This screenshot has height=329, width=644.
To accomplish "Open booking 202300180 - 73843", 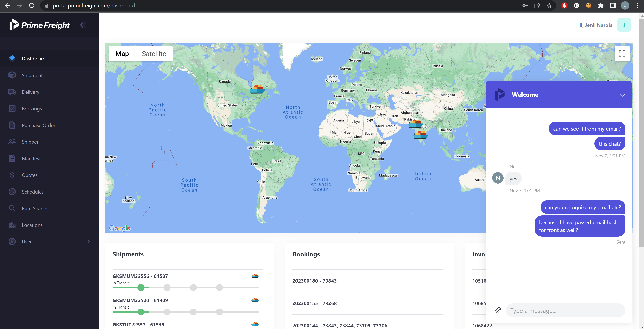I will coord(314,281).
